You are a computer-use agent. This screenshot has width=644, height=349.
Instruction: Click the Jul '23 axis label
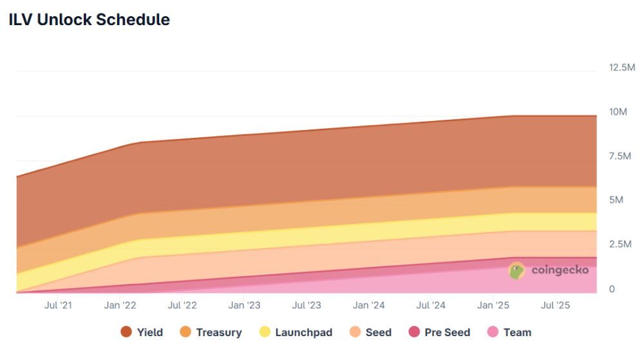[x=307, y=305]
